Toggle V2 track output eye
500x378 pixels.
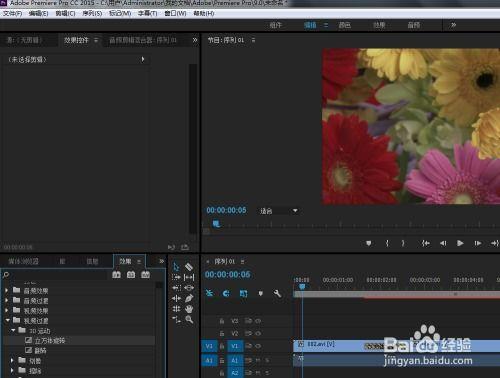(x=258, y=333)
